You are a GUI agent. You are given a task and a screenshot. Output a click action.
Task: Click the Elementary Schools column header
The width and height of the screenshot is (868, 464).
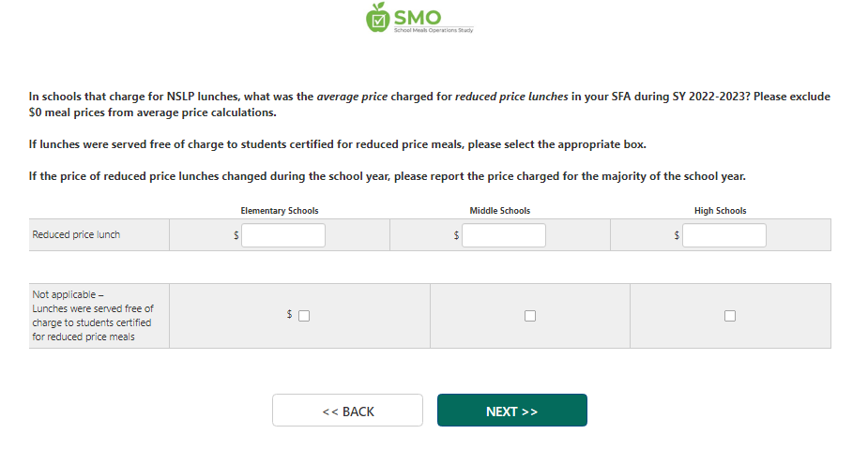[280, 211]
